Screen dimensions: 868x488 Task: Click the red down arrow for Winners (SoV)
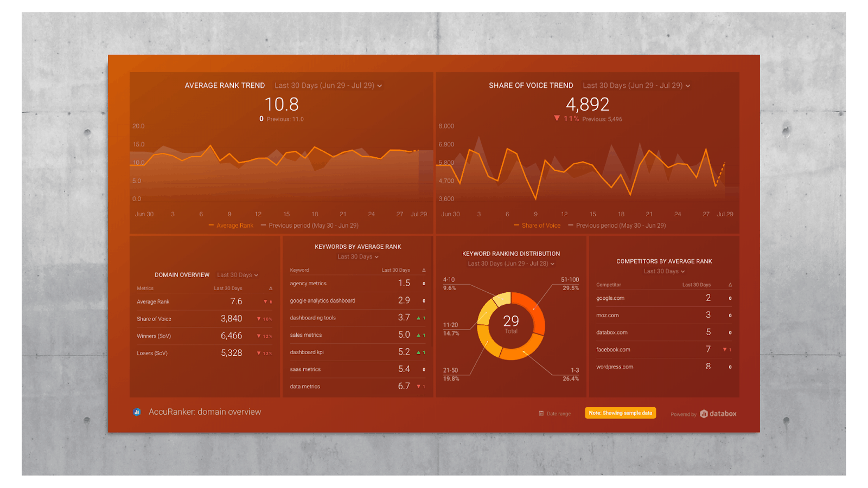pos(259,336)
